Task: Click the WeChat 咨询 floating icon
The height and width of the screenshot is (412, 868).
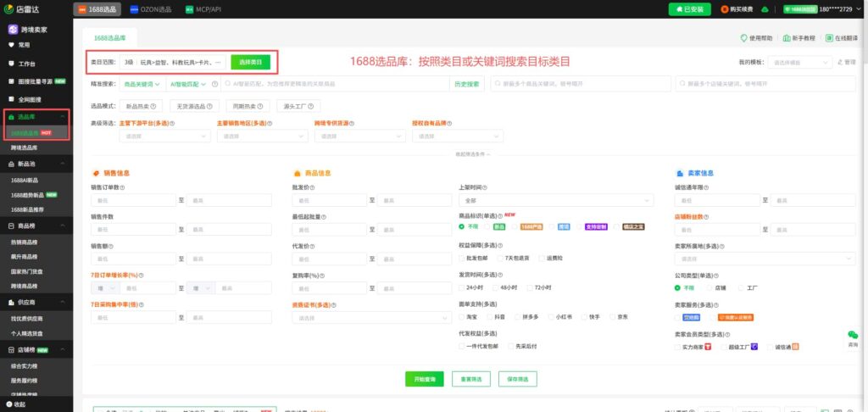Action: click(x=853, y=335)
